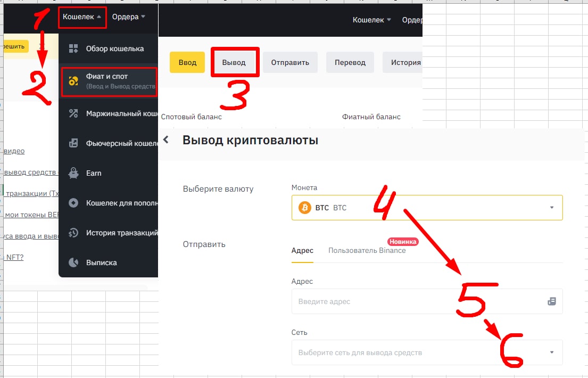Open the Ордера dropdown in left header
Image resolution: width=588 pixels, height=378 pixels.
128,17
